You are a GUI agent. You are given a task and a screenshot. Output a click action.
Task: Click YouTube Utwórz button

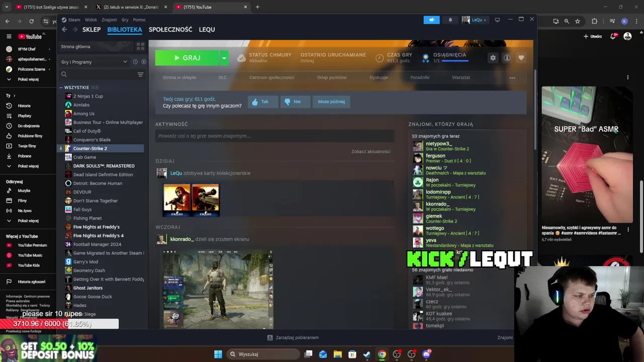(x=593, y=36)
